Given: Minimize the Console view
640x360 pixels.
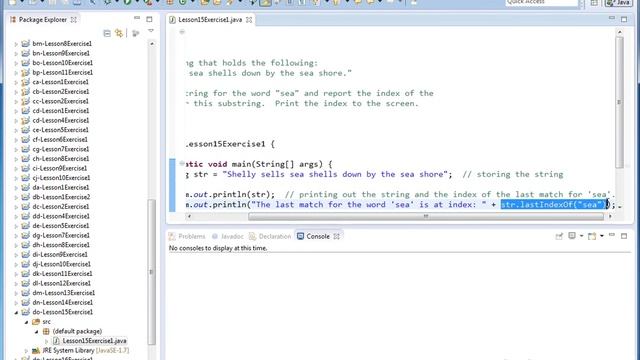Looking at the screenshot, I should click(x=612, y=236).
